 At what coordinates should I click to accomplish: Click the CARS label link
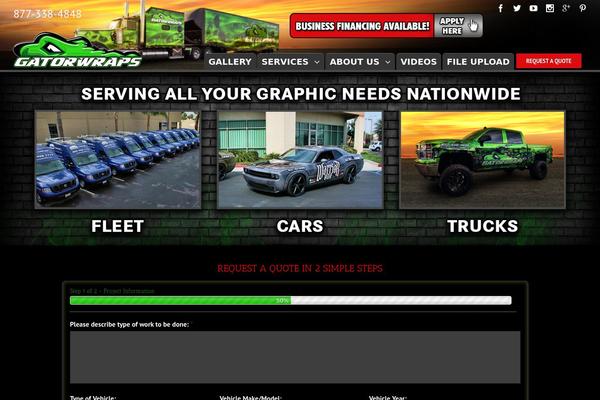(x=300, y=226)
